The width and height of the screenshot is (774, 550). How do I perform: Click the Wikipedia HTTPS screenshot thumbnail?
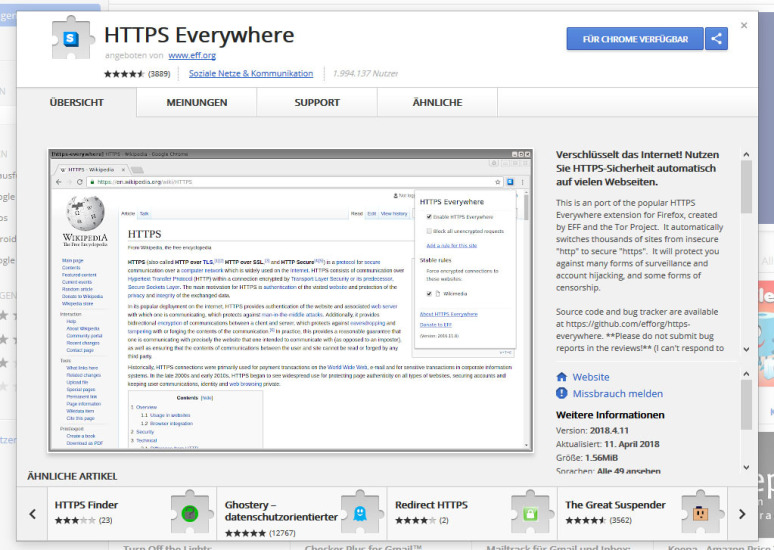291,300
